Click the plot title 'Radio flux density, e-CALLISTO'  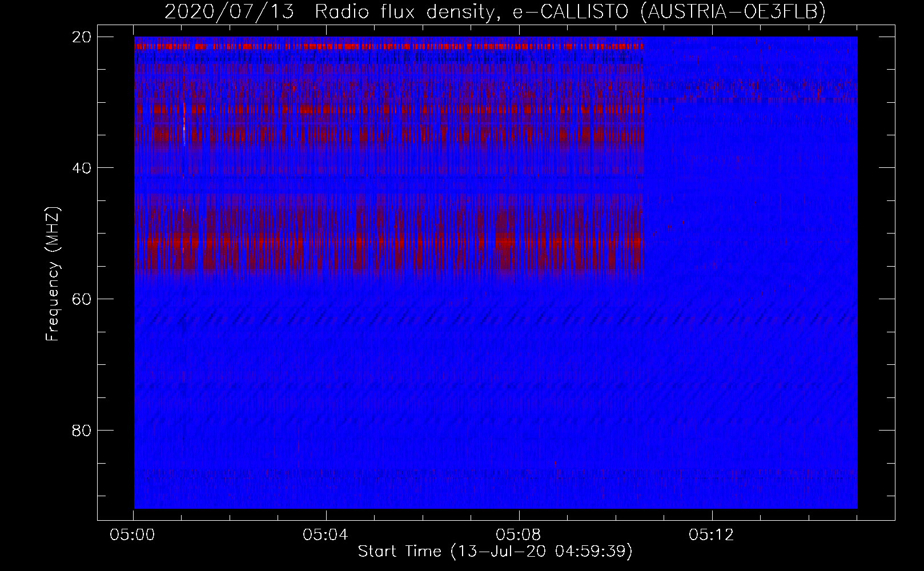point(472,11)
